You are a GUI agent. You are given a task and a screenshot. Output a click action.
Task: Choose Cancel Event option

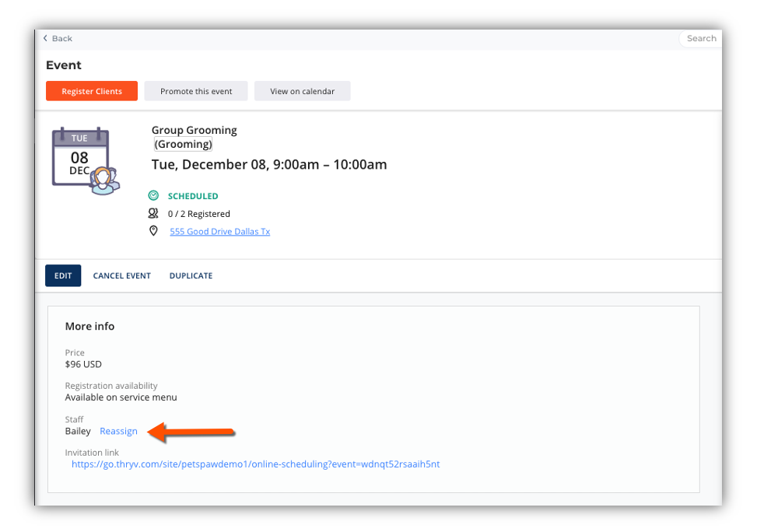click(121, 275)
